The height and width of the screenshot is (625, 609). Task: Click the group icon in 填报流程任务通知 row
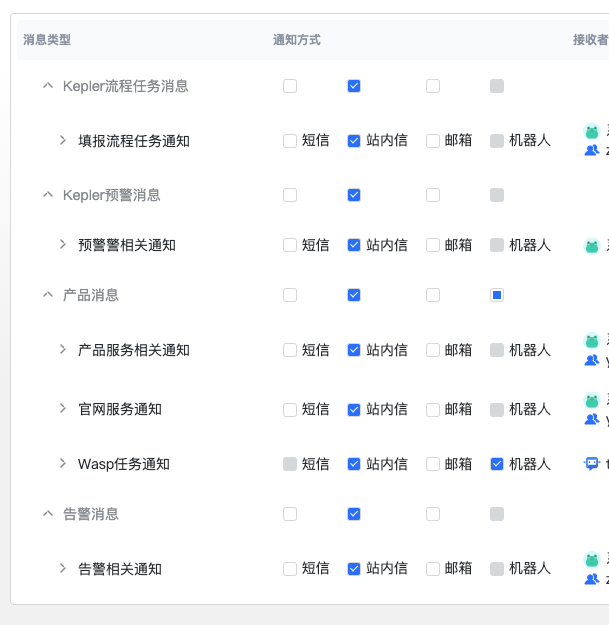[592, 150]
